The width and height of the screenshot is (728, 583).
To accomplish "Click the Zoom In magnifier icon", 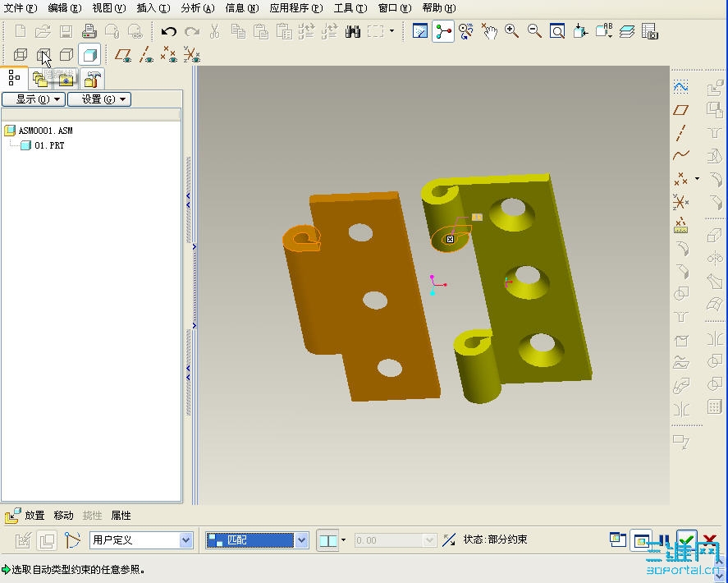I will point(511,31).
